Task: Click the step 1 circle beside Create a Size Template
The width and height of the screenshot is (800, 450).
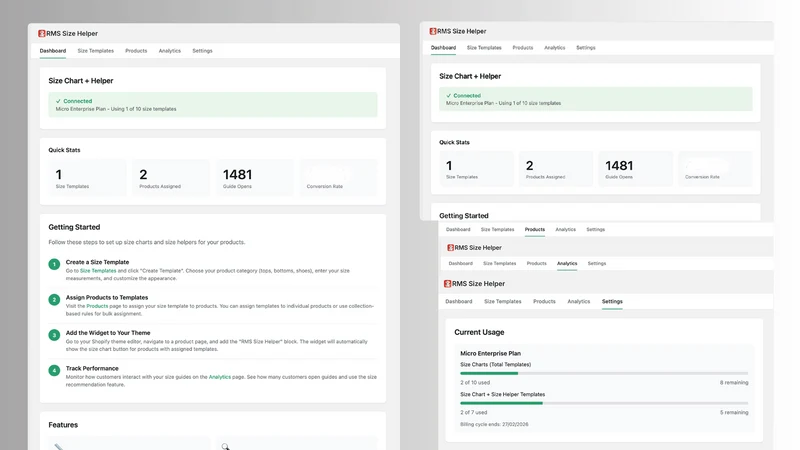Action: coord(54,264)
